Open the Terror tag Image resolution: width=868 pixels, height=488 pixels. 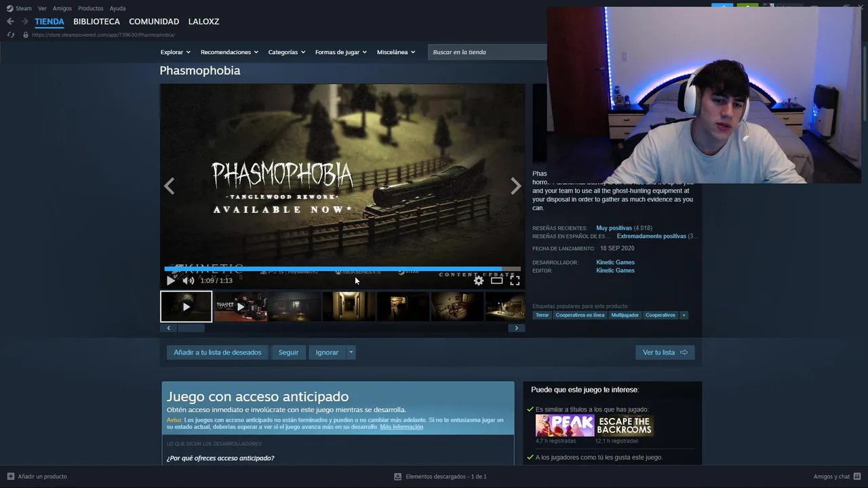[542, 315]
